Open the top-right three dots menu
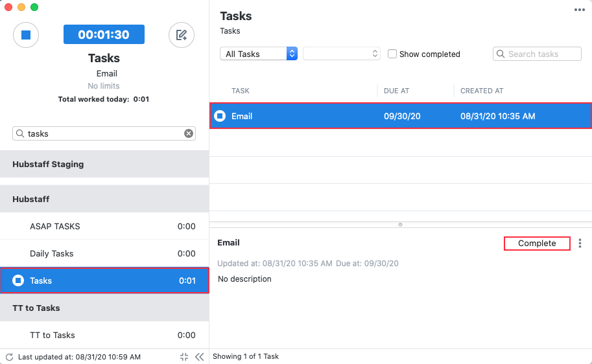 [x=579, y=10]
